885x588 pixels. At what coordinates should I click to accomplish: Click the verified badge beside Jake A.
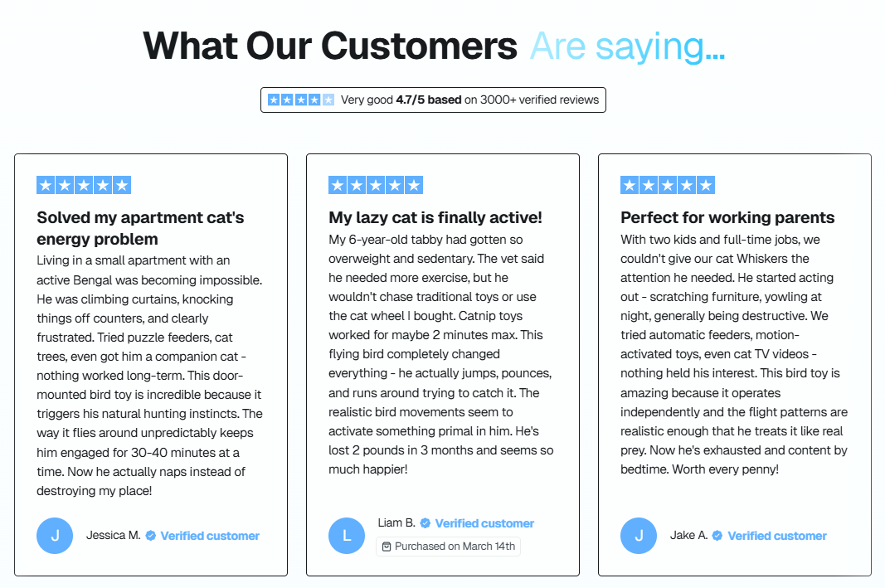(x=717, y=536)
